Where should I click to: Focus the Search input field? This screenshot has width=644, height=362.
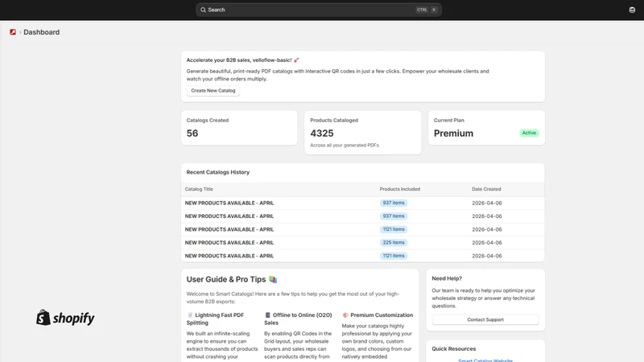click(318, 10)
